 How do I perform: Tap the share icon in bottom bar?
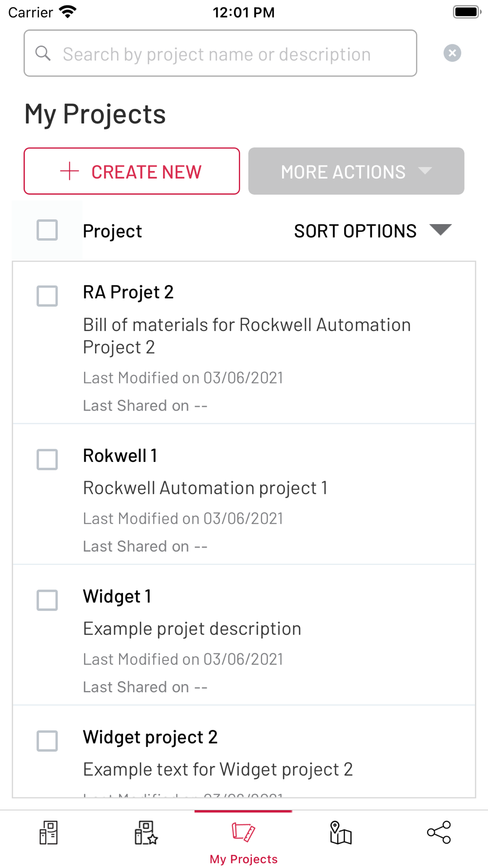click(x=439, y=832)
